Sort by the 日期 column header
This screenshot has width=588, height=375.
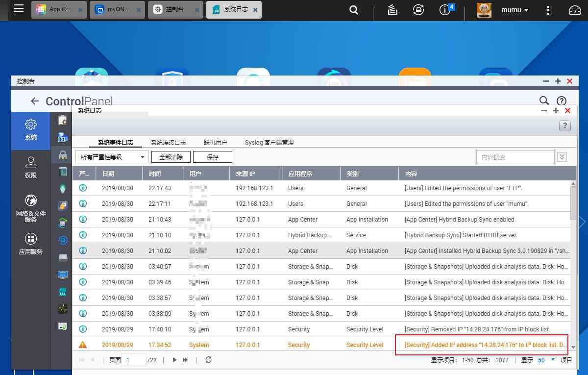point(119,174)
